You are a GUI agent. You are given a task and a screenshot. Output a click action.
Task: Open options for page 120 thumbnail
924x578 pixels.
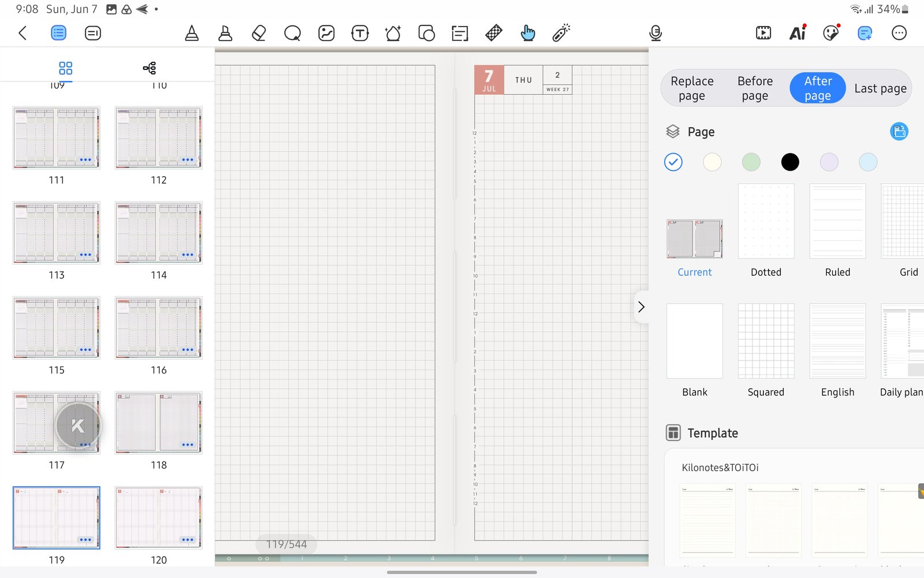coord(188,539)
